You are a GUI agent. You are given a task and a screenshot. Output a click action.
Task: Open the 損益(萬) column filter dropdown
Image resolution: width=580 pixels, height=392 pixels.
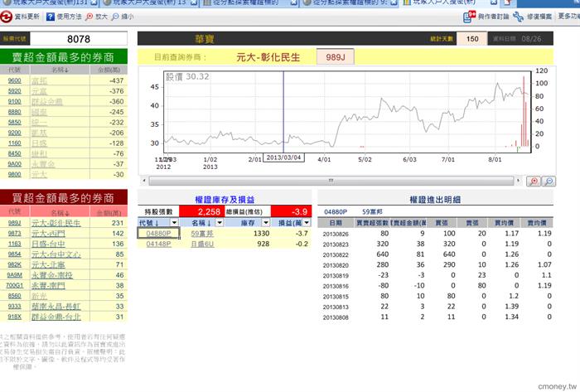coord(307,223)
